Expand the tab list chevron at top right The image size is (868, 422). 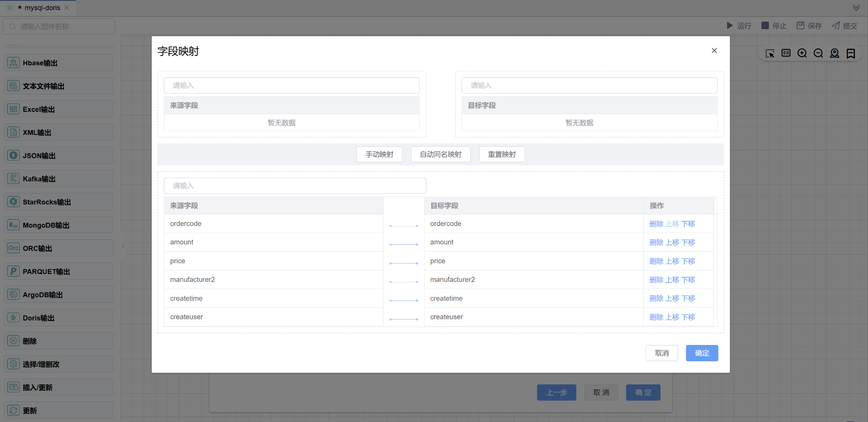(x=856, y=8)
